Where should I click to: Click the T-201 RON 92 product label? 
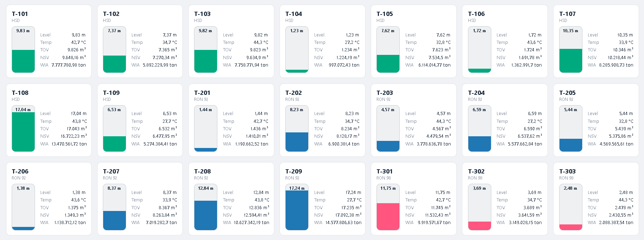pyautogui.click(x=201, y=99)
